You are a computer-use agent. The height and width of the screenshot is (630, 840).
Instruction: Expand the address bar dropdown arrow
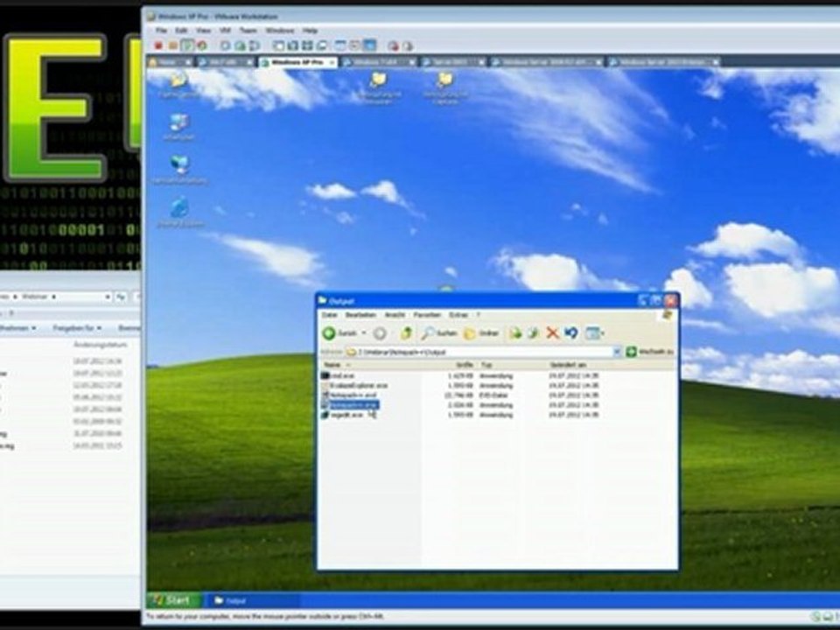pyautogui.click(x=617, y=352)
